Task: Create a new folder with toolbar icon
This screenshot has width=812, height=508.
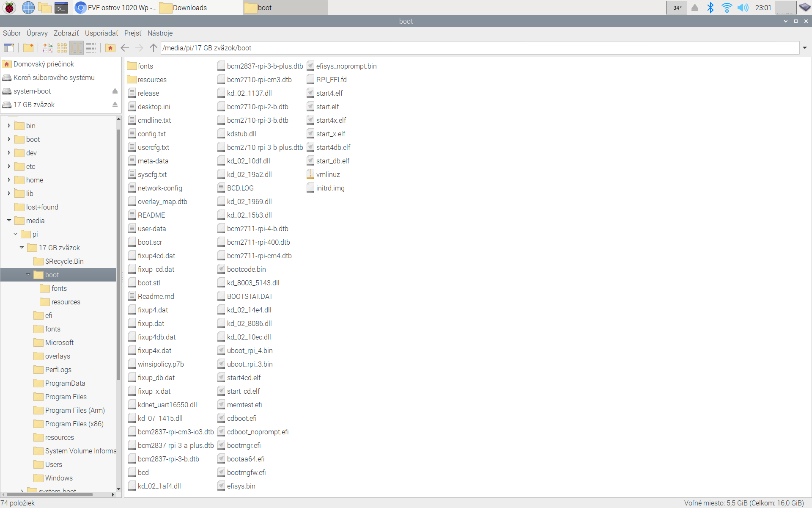Action: pyautogui.click(x=28, y=48)
